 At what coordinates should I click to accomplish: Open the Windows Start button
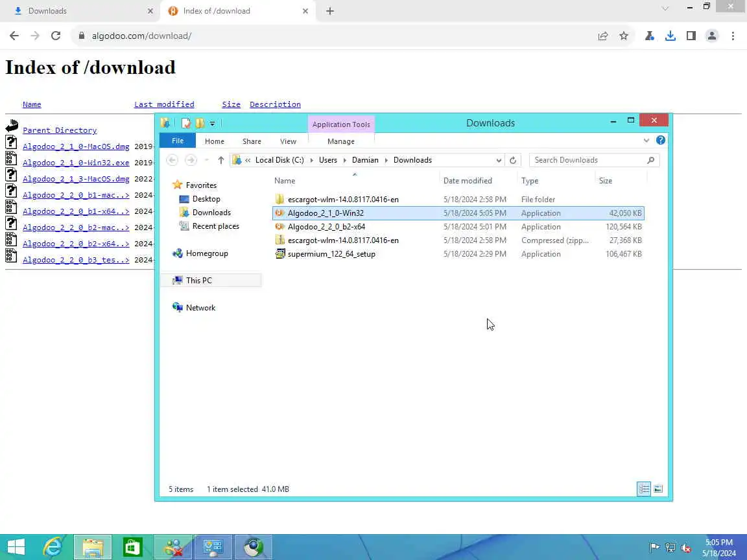tap(16, 547)
